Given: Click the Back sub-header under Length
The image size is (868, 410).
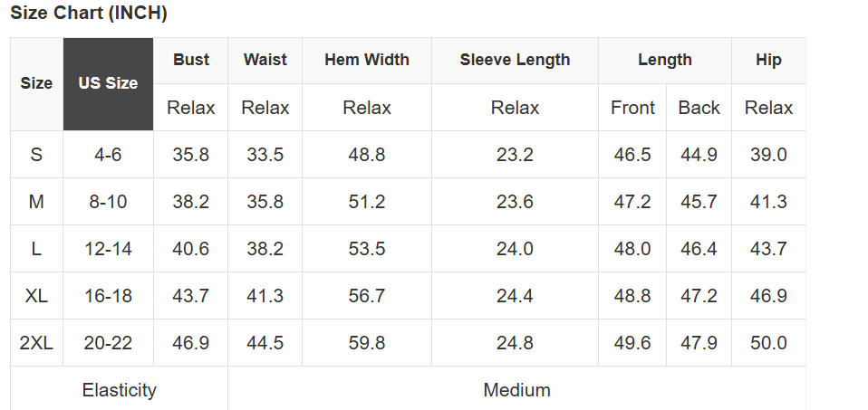Looking at the screenshot, I should [x=699, y=108].
